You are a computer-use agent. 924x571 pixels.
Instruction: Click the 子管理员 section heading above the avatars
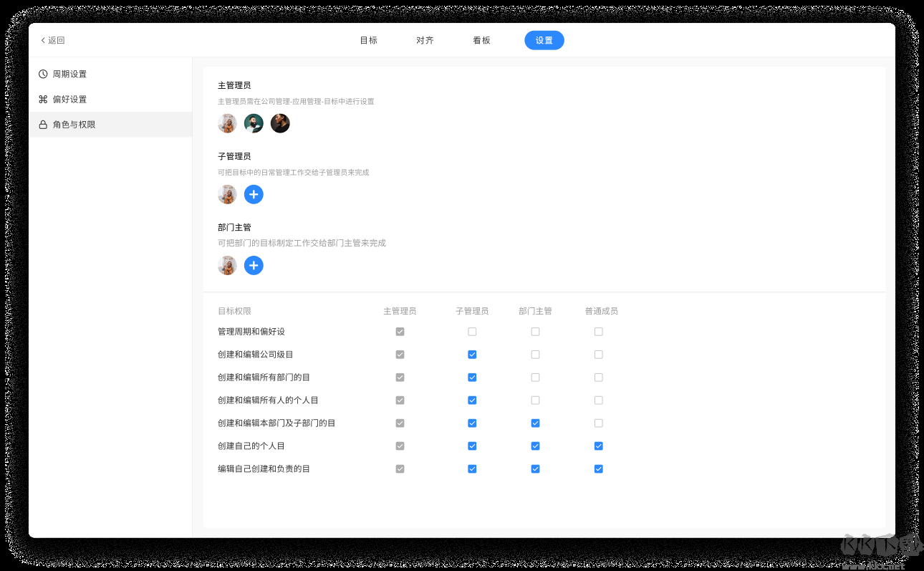tap(234, 156)
